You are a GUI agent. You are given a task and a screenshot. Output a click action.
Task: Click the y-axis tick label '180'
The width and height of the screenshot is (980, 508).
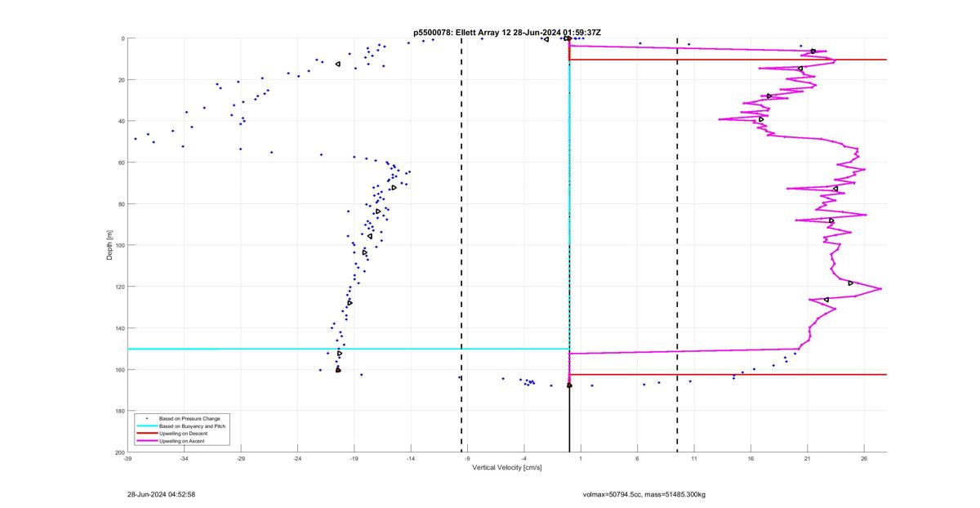118,411
